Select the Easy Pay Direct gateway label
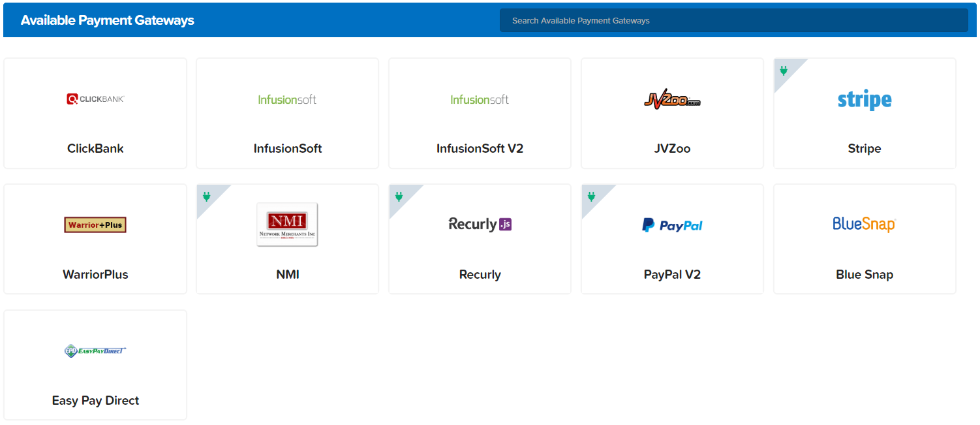 [x=95, y=401]
